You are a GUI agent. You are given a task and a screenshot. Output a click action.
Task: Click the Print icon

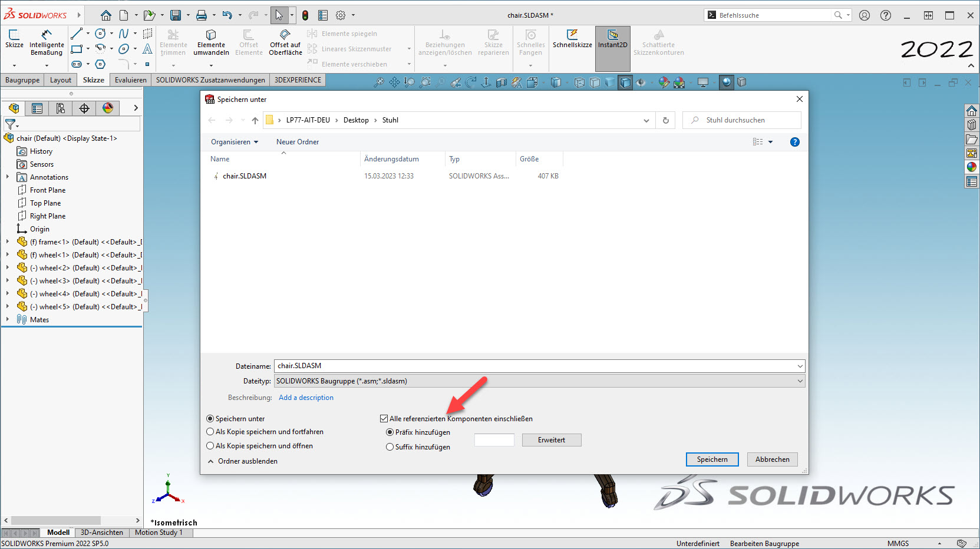click(202, 15)
